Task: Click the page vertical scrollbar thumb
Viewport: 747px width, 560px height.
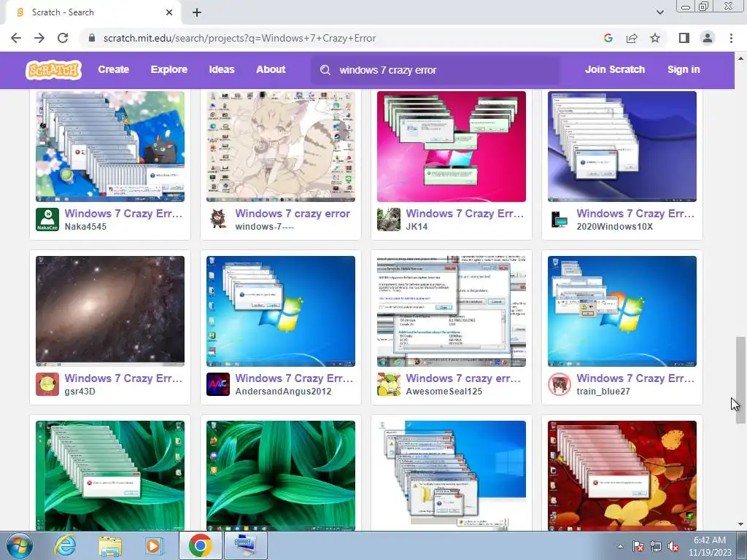Action: pyautogui.click(x=740, y=380)
